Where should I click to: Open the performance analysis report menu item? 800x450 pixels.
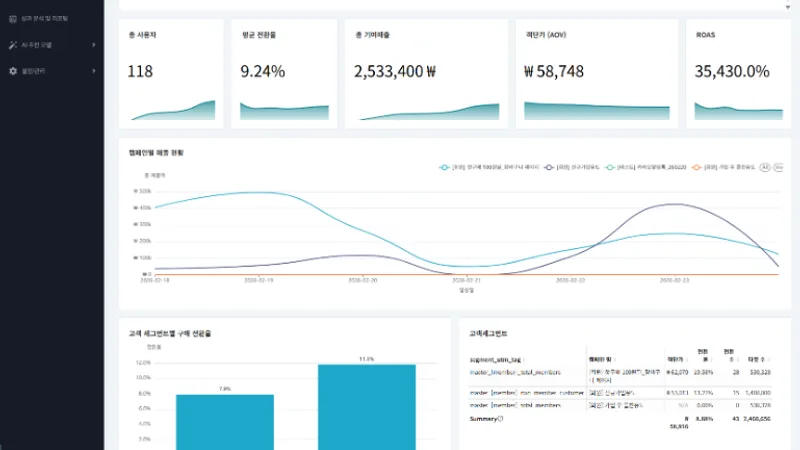[44, 19]
